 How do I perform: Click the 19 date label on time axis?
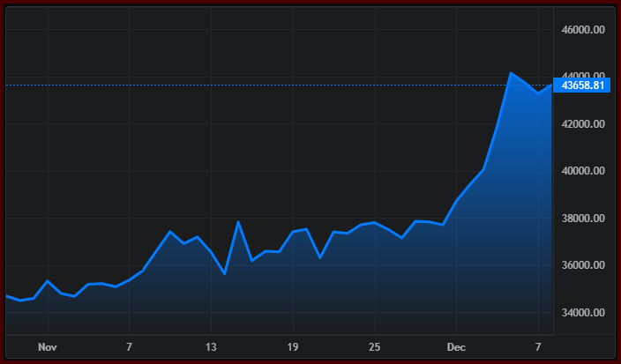click(293, 347)
